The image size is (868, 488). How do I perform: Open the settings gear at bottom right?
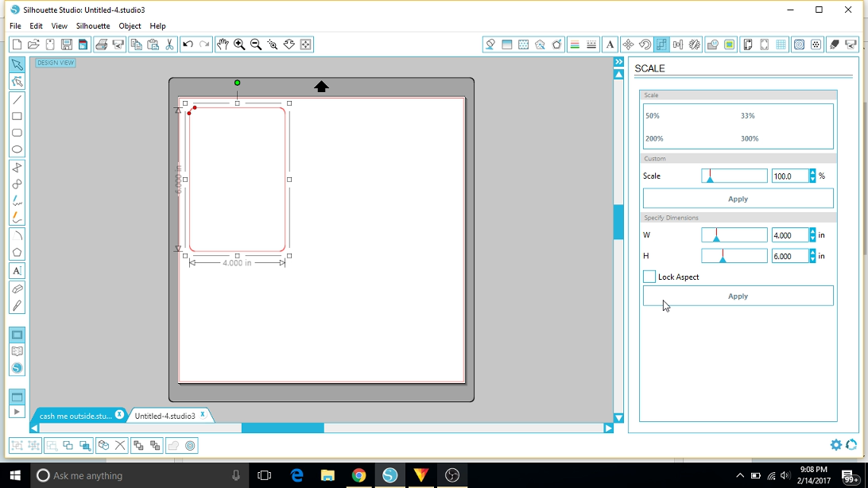(835, 445)
